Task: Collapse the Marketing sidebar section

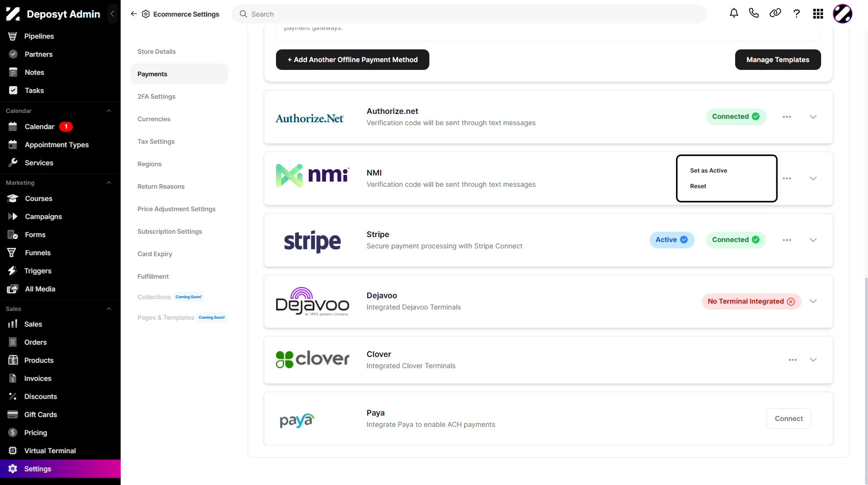Action: (109, 183)
